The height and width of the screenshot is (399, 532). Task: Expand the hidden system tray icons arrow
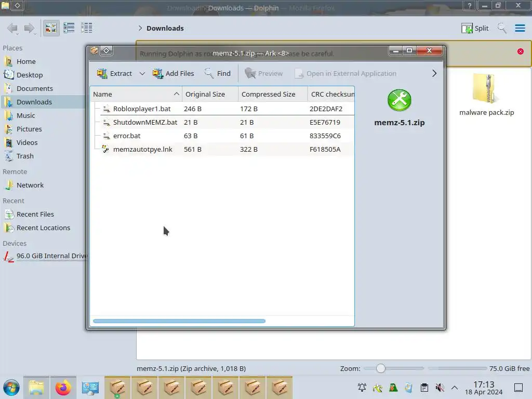(x=455, y=388)
